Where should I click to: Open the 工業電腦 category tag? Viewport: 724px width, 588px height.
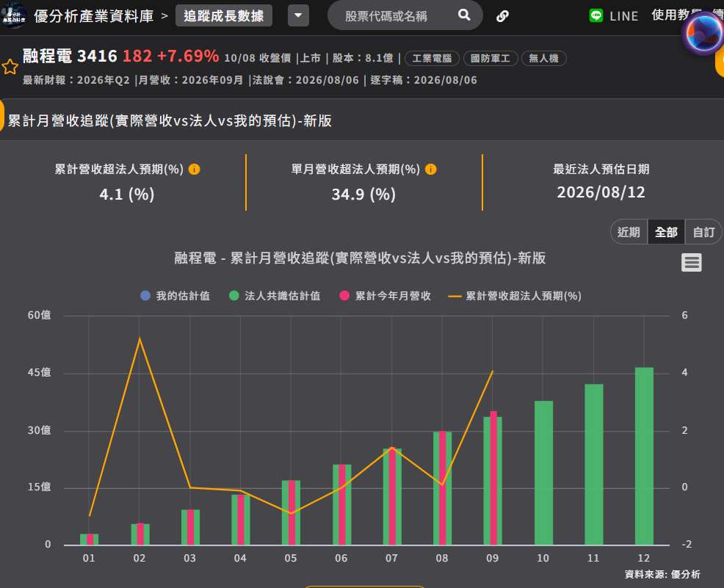pos(432,58)
